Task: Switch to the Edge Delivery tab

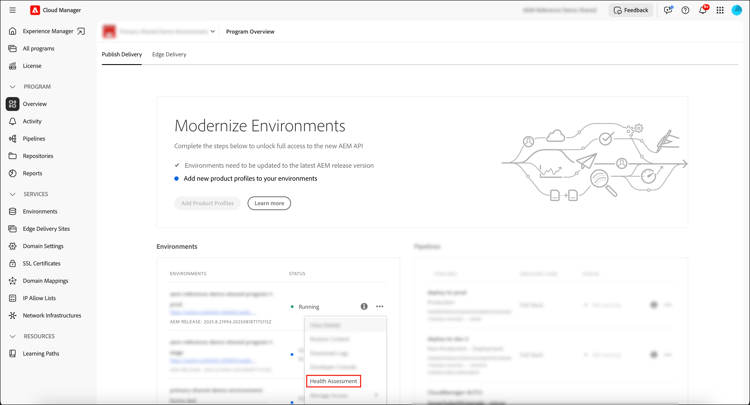Action: [x=169, y=55]
